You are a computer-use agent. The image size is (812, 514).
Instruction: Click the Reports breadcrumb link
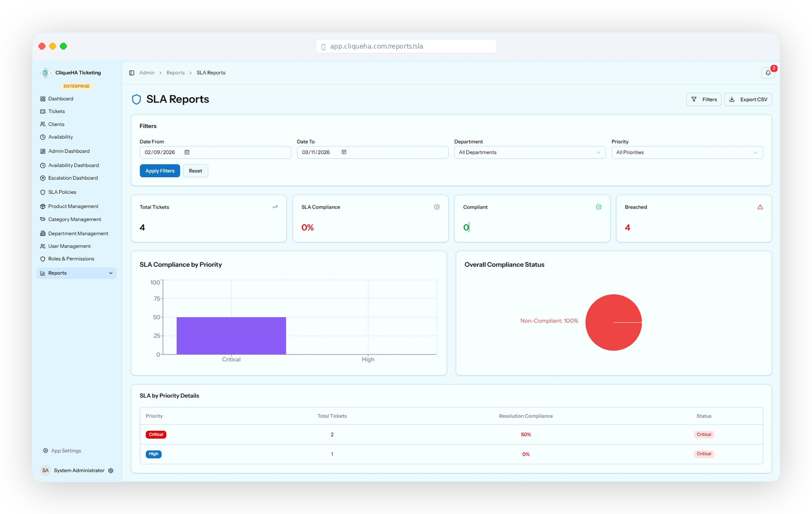175,73
